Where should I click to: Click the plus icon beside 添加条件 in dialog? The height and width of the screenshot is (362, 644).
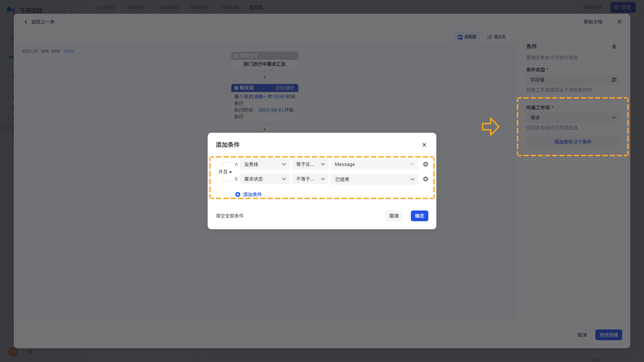(x=238, y=194)
